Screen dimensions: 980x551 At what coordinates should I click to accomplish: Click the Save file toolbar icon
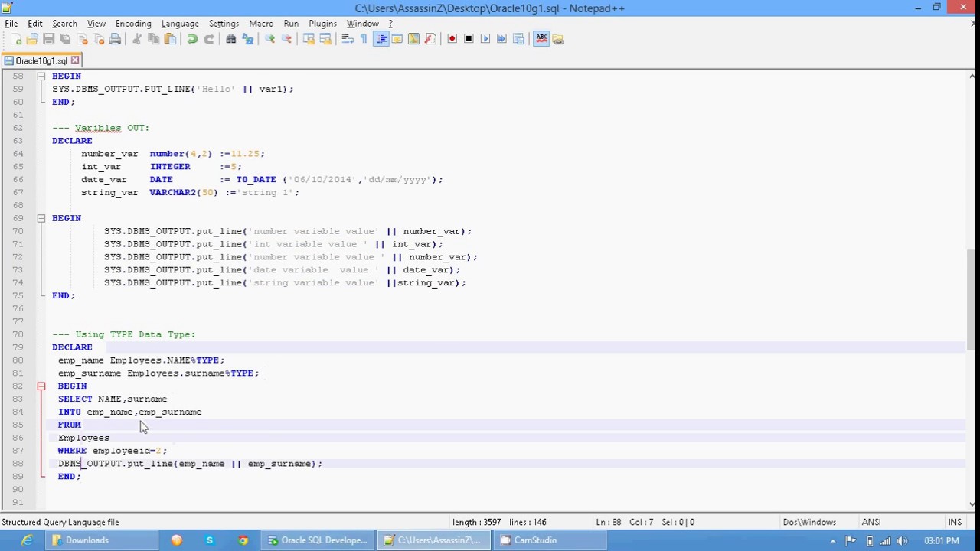[48, 39]
